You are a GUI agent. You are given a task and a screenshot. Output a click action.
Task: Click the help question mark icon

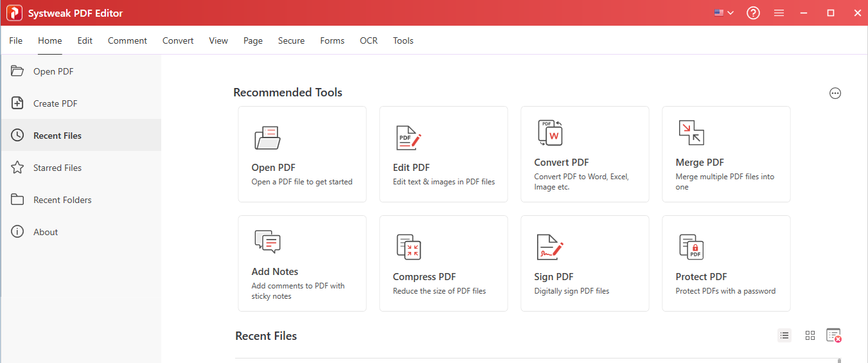pos(753,13)
